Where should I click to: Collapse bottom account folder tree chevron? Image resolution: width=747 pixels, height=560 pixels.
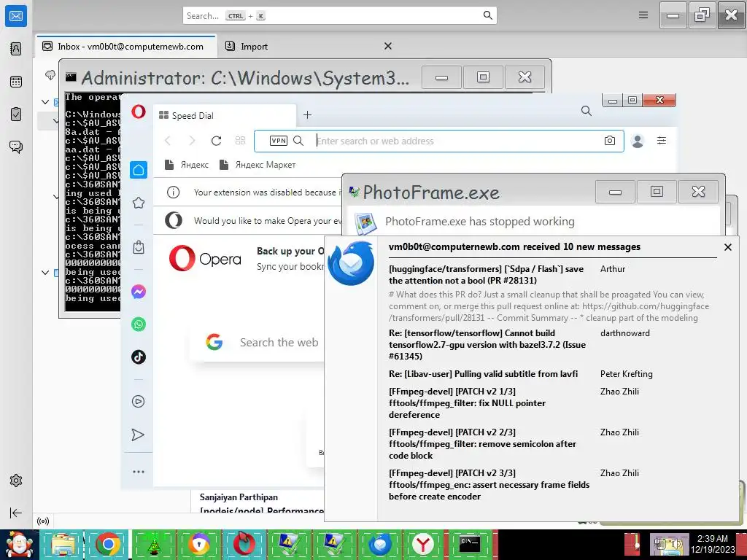[45, 273]
